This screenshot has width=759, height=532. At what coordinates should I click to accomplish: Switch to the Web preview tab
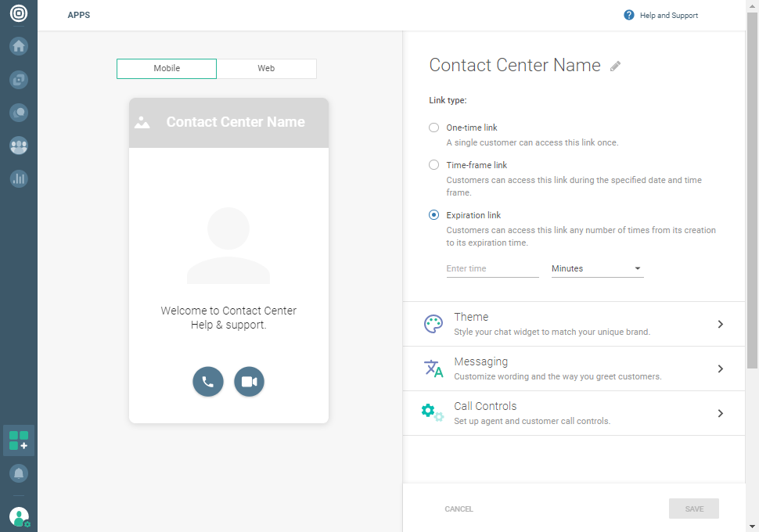266,69
